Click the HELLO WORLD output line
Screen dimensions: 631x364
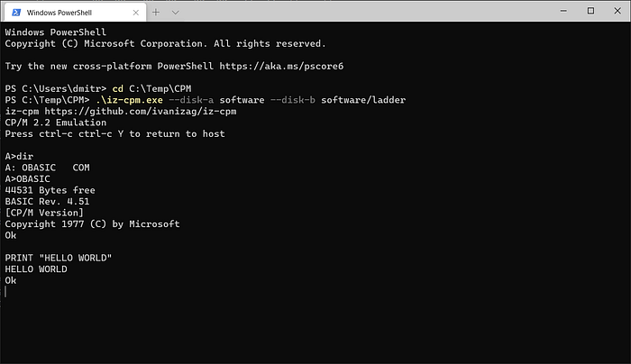(36, 268)
